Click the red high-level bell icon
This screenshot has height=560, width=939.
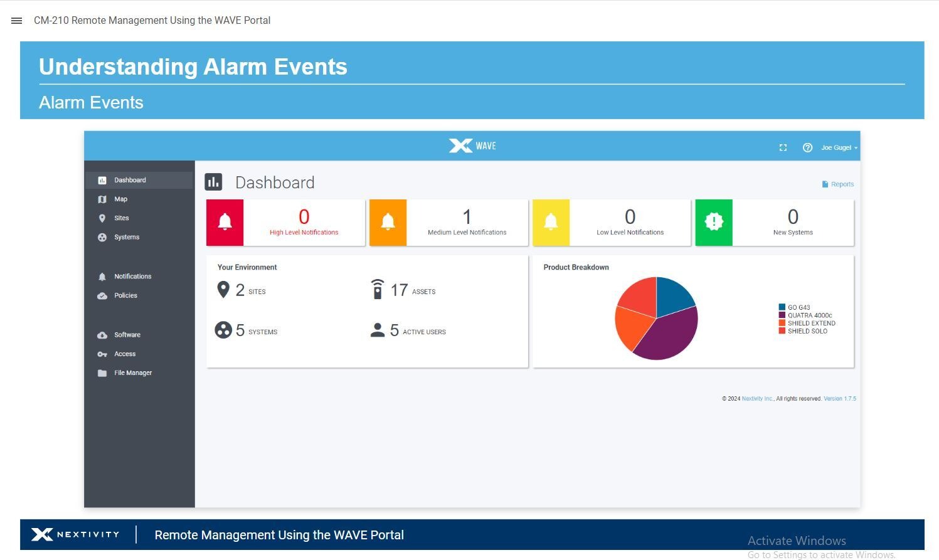[225, 222]
